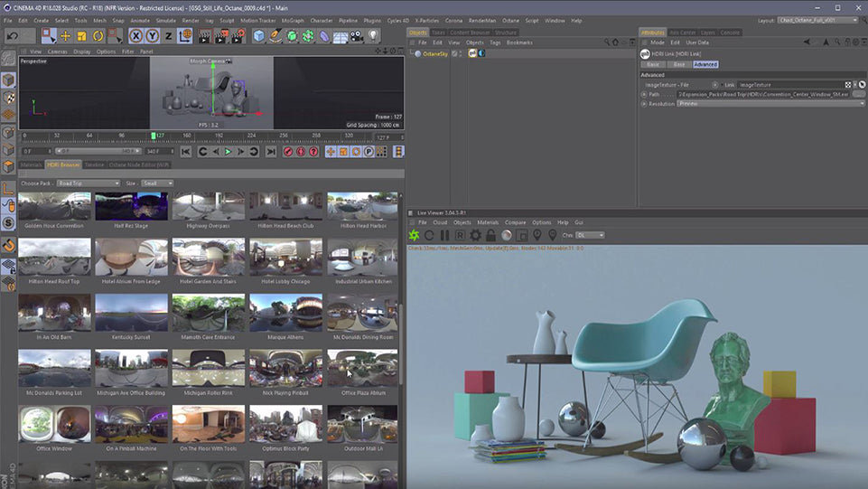The image size is (868, 489).
Task: Toggle the Y axis lock
Action: click(x=153, y=35)
